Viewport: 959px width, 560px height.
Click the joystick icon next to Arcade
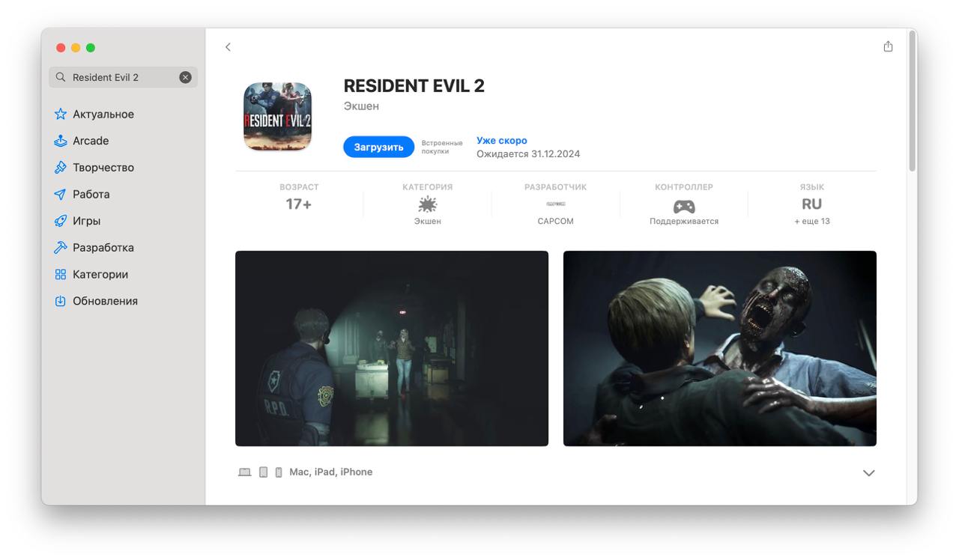[x=61, y=141]
